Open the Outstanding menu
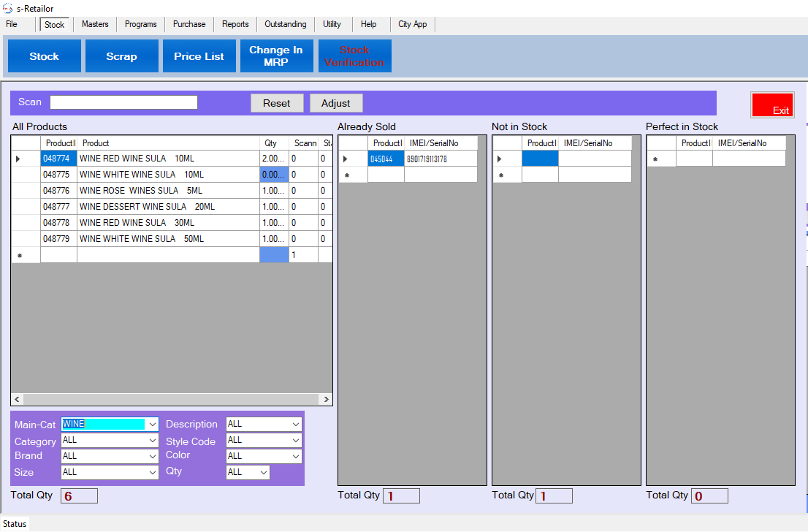 (x=285, y=24)
